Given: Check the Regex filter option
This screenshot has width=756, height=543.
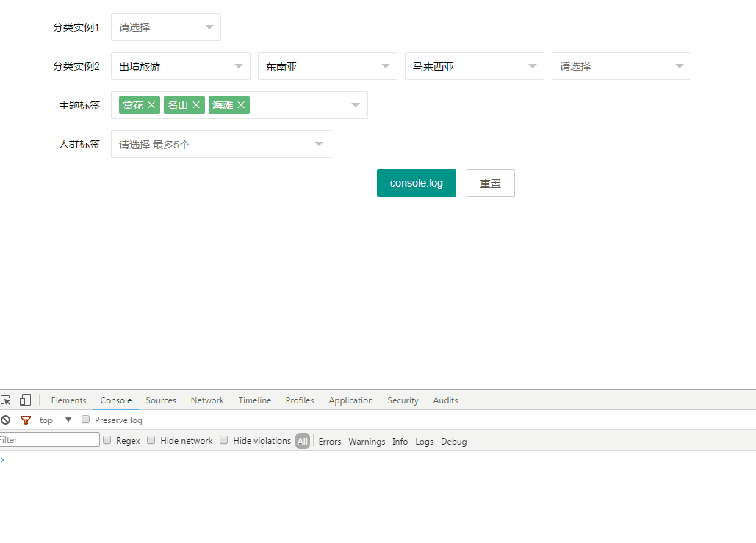Looking at the screenshot, I should click(107, 440).
